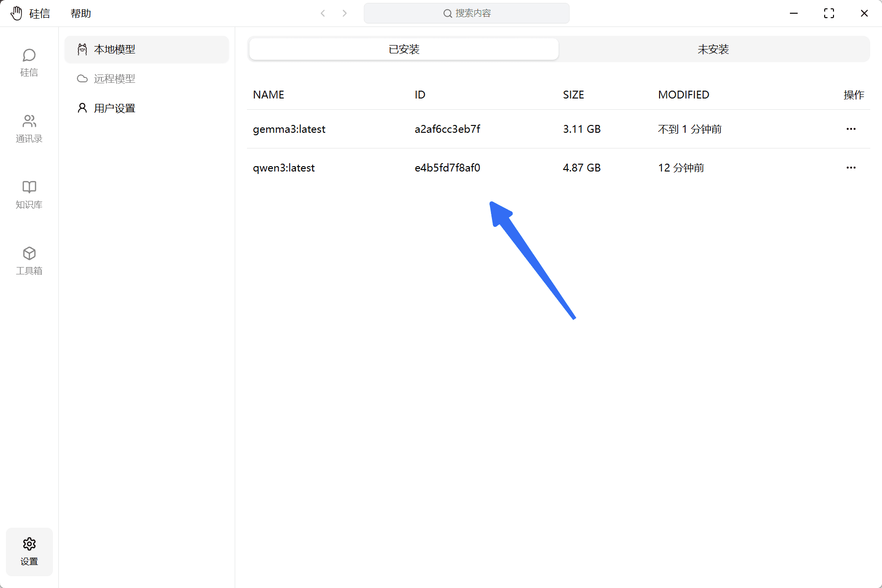Click the ID column header
Screen dimensions: 882x588
click(420, 95)
